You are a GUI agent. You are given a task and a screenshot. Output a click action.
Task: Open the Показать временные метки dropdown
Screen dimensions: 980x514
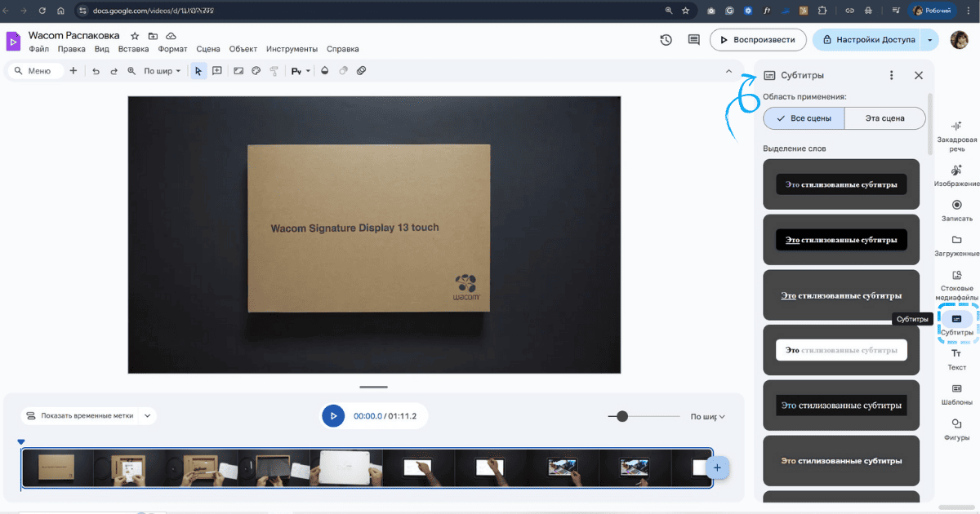point(87,415)
